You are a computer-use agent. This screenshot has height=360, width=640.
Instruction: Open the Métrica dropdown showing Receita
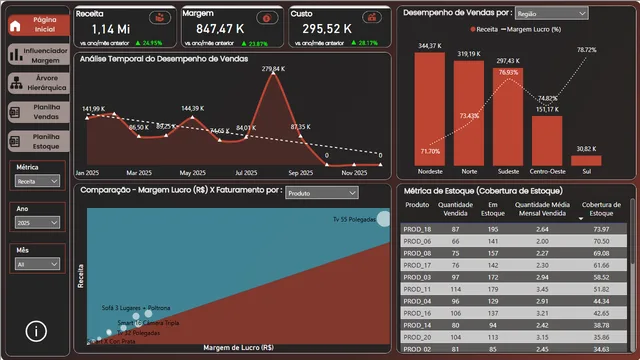click(37, 181)
